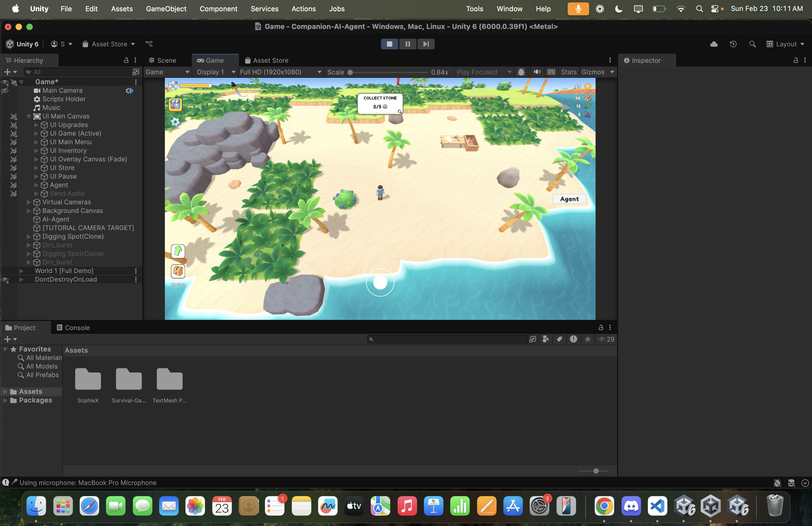Toggle visibility of DontDestroyOnLoad eye icon
This screenshot has height=526, width=812.
pos(5,280)
